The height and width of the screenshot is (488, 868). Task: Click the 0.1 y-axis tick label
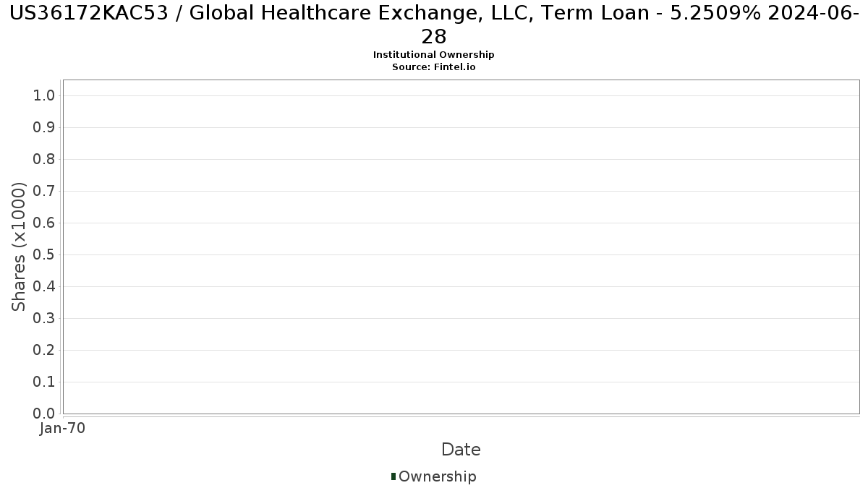pyautogui.click(x=44, y=382)
